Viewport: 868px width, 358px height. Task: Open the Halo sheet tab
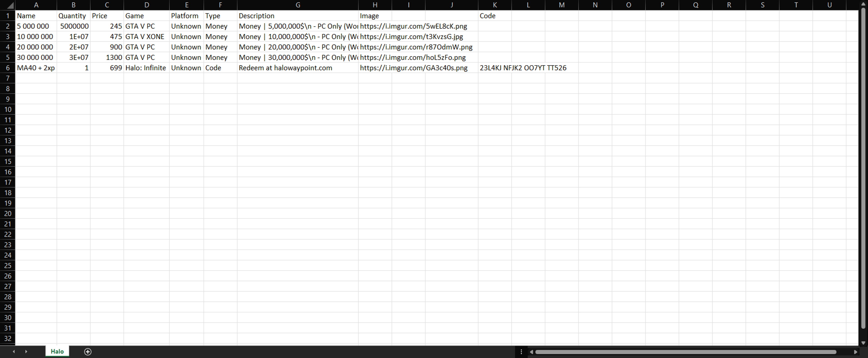(57, 351)
